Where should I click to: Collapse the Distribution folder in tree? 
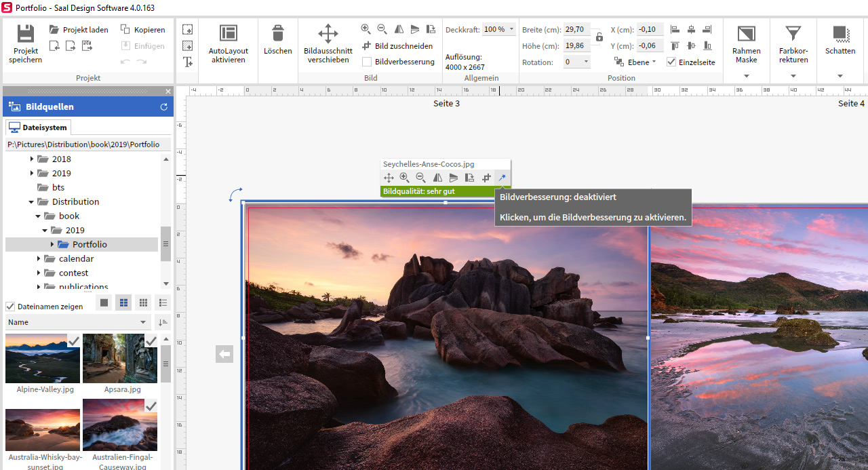(x=31, y=202)
